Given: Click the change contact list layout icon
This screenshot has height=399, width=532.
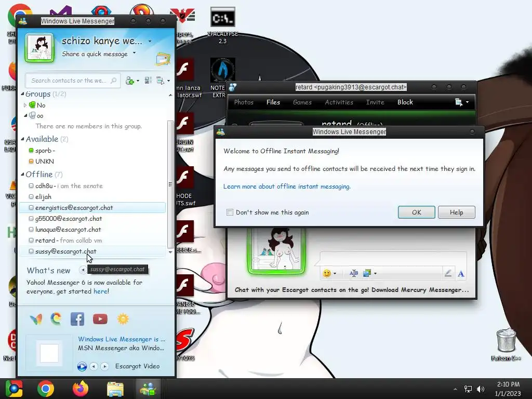Looking at the screenshot, I should [148, 81].
